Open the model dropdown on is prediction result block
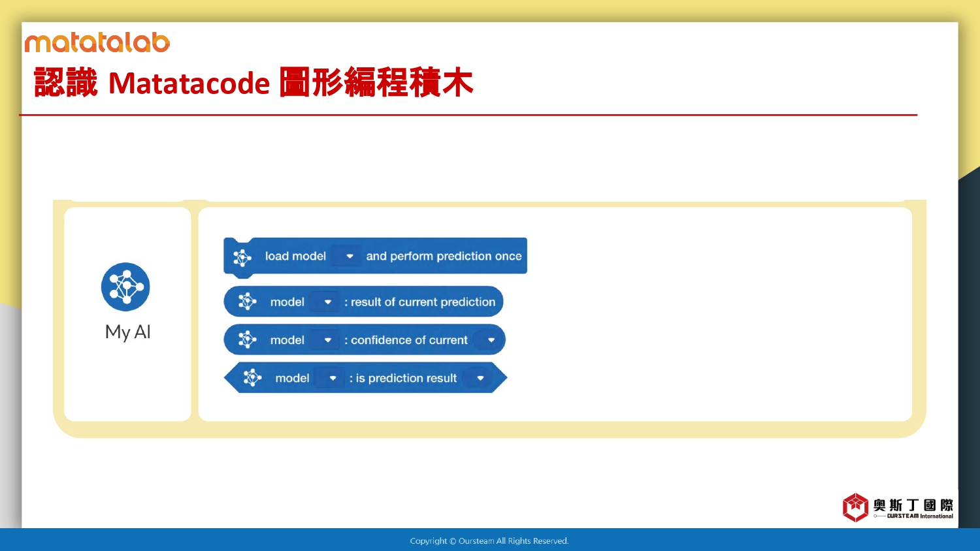The image size is (980, 551). click(x=329, y=378)
